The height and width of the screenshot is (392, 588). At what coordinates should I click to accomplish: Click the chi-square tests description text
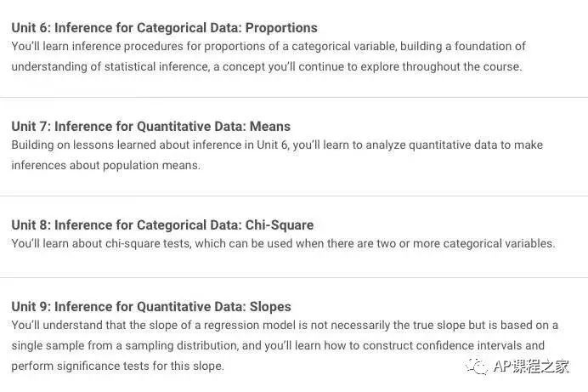coord(283,243)
